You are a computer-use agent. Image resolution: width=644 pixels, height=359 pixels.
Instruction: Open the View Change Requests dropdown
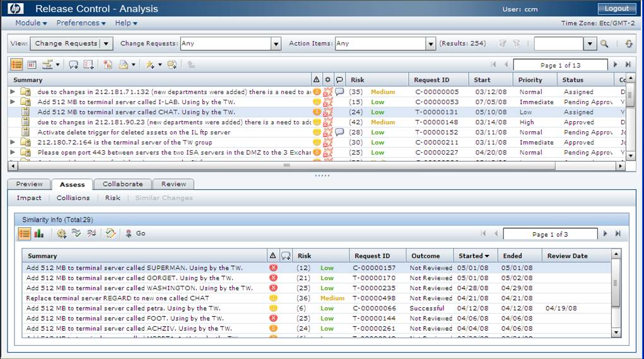coord(106,44)
